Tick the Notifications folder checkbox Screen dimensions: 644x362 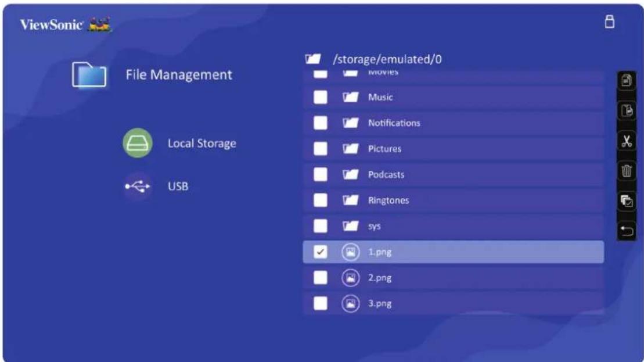[321, 123]
